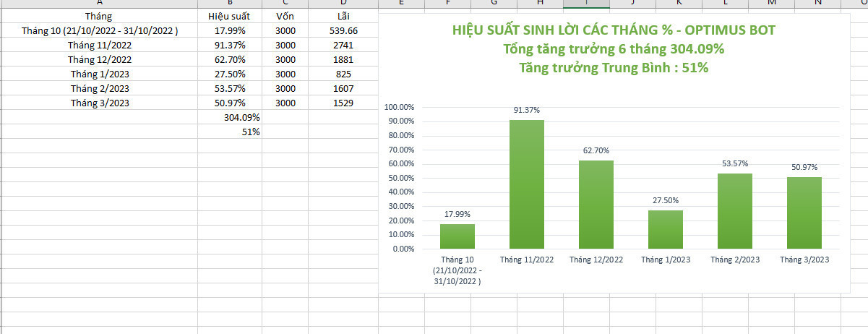Screen dimensions: 868x334
Task: Select the Tháng 1/2023 chart bar
Action: pyautogui.click(x=666, y=230)
